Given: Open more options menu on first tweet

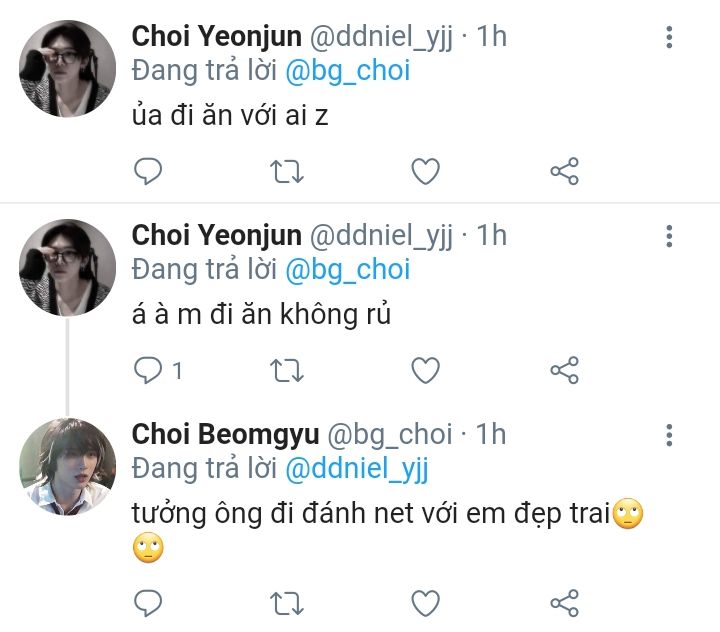Looking at the screenshot, I should 669,37.
